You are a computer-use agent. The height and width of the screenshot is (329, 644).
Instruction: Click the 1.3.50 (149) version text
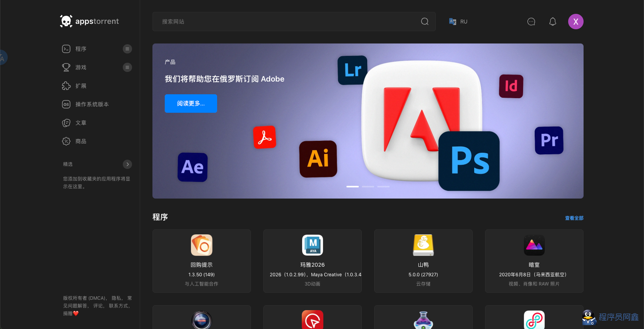coord(202,275)
